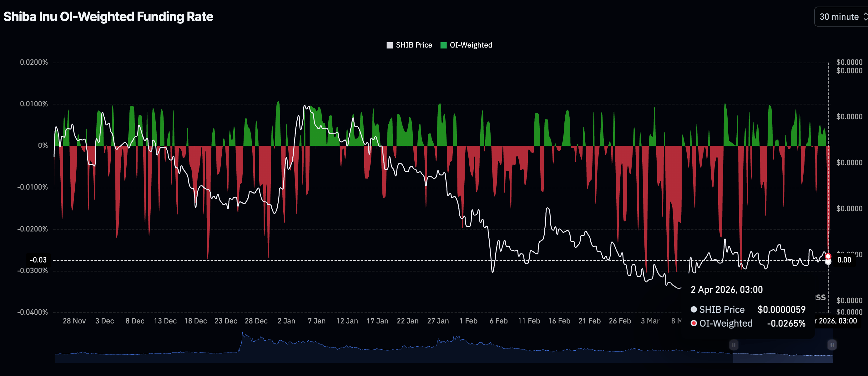
Task: Click the white SHIB price data point marker
Action: coord(828,262)
